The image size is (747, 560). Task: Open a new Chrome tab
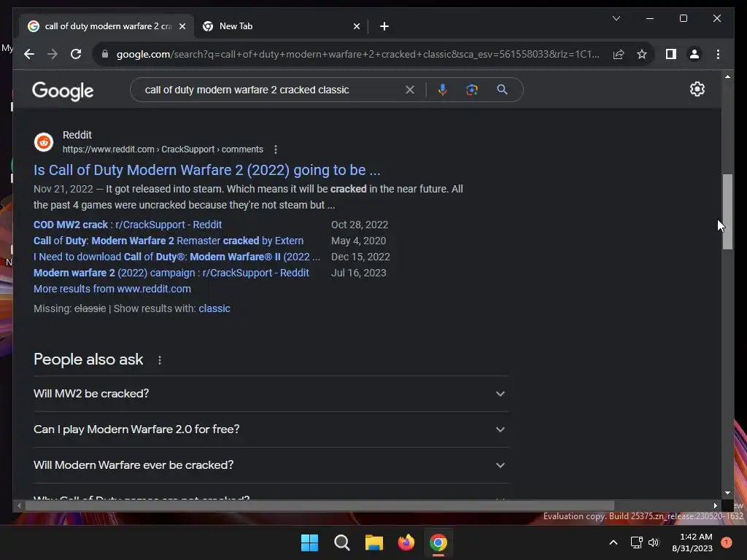pyautogui.click(x=384, y=26)
